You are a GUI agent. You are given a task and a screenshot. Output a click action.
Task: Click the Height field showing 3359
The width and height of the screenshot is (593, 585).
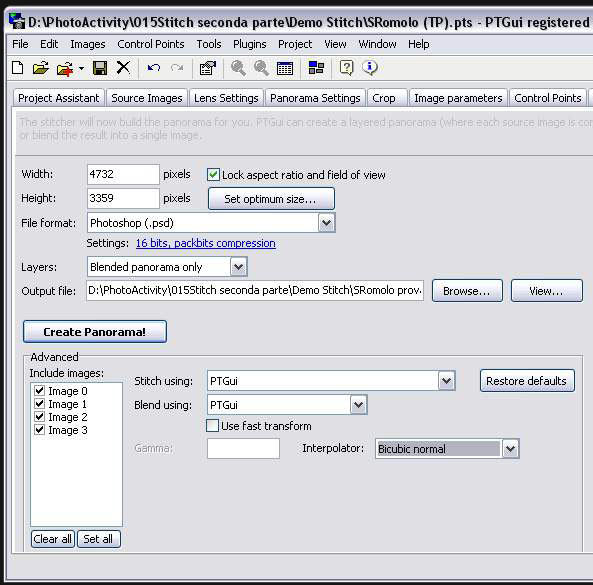coord(123,198)
